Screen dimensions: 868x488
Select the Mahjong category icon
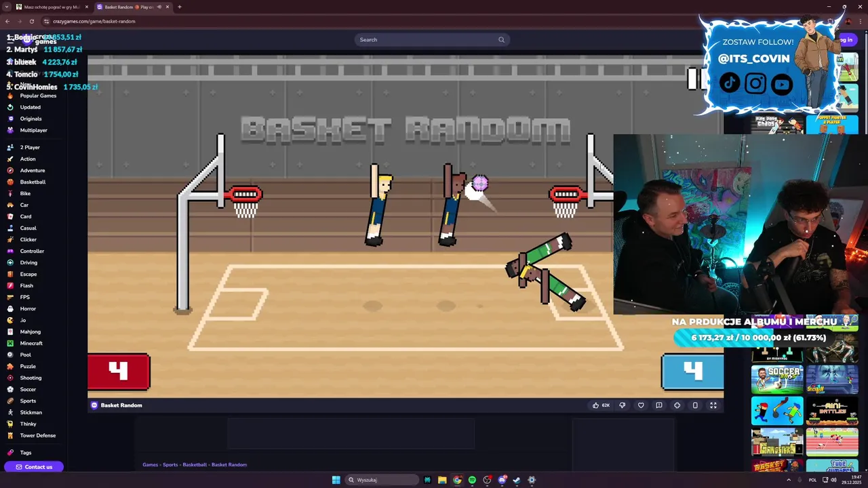10,331
